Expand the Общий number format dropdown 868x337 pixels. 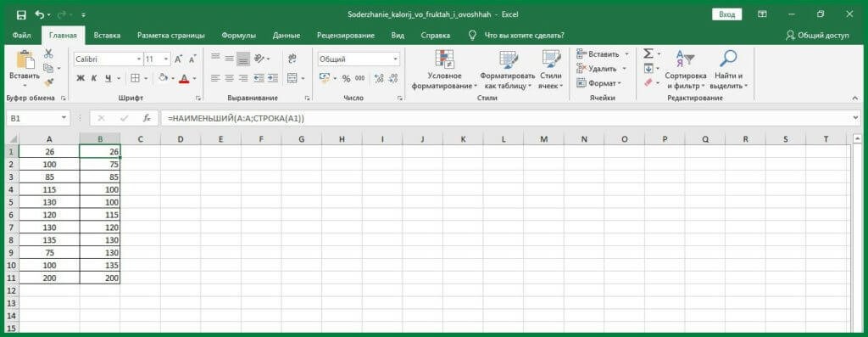tap(395, 59)
